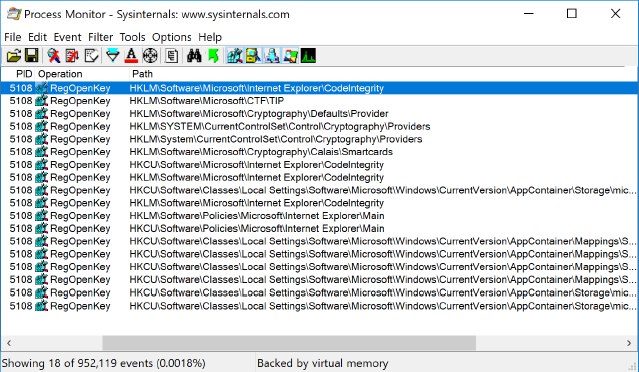
Task: Toggle Show Network Activity toolbar button
Action: coord(272,55)
